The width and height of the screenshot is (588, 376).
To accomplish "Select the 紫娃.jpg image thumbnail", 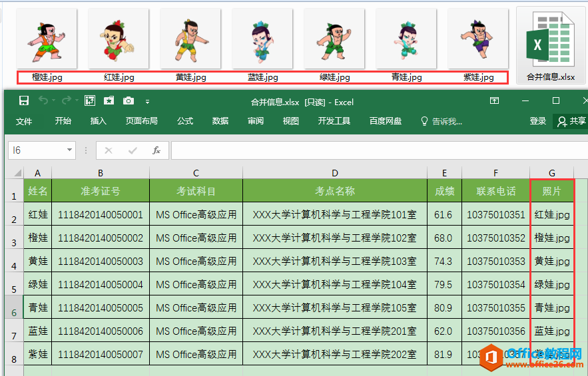I will [x=478, y=39].
